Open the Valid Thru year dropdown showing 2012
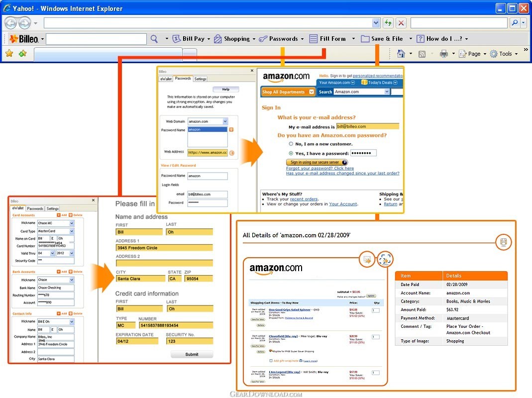This screenshot has height=398, width=532. click(x=72, y=253)
